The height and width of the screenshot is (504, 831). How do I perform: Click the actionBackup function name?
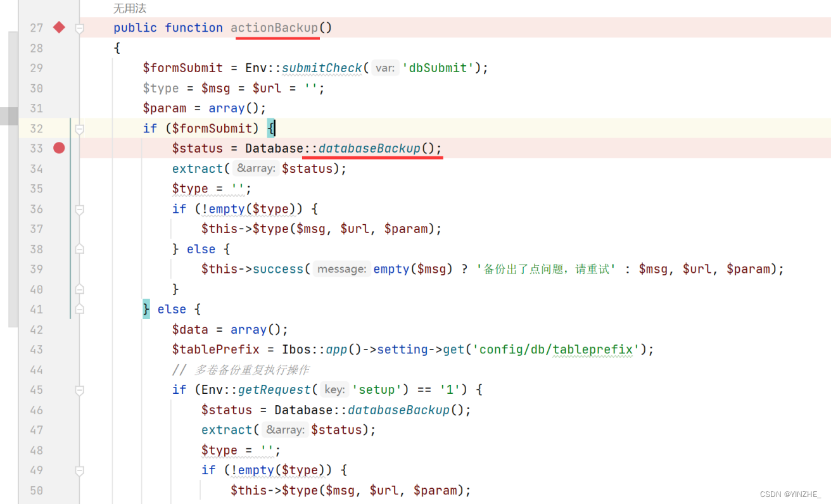coord(274,28)
